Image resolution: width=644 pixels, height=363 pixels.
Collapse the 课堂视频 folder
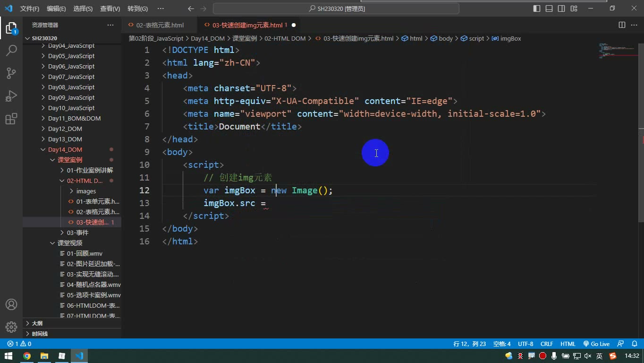[x=70, y=243]
